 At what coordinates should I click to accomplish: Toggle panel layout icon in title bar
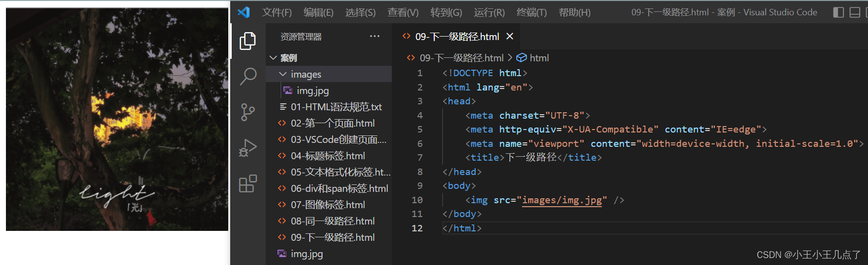[x=855, y=12]
